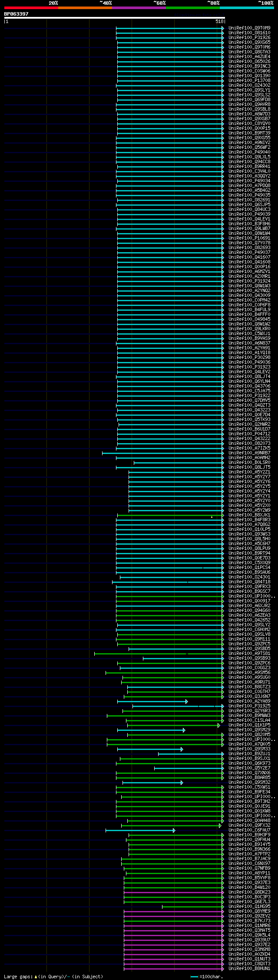278x980 pixels.
Task: Select the UniRef100_A4ZUE4 label
Action: click(x=250, y=57)
